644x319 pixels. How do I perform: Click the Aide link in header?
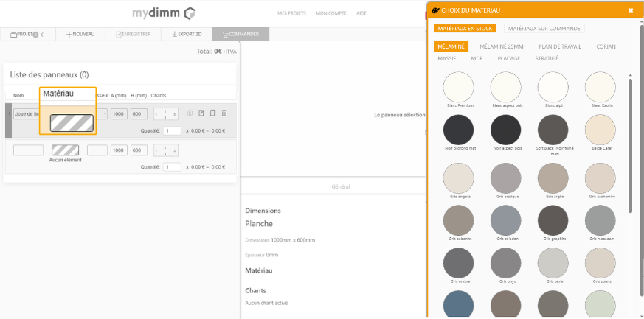pos(361,13)
